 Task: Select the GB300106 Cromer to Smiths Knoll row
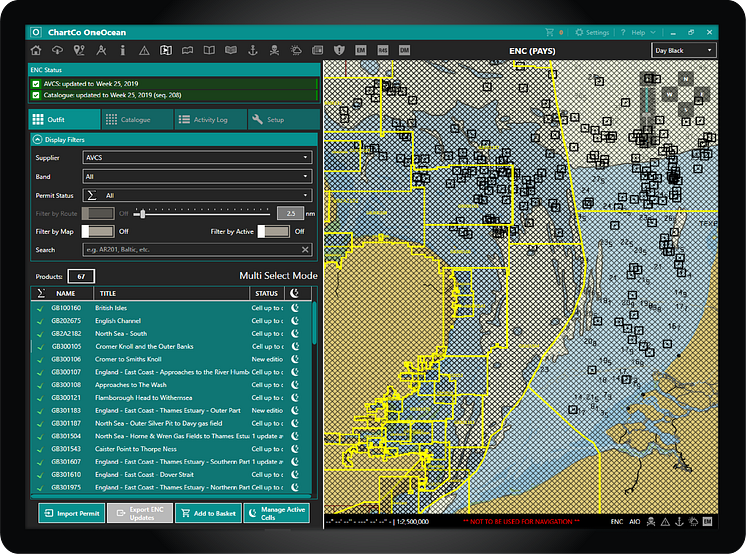click(x=171, y=359)
